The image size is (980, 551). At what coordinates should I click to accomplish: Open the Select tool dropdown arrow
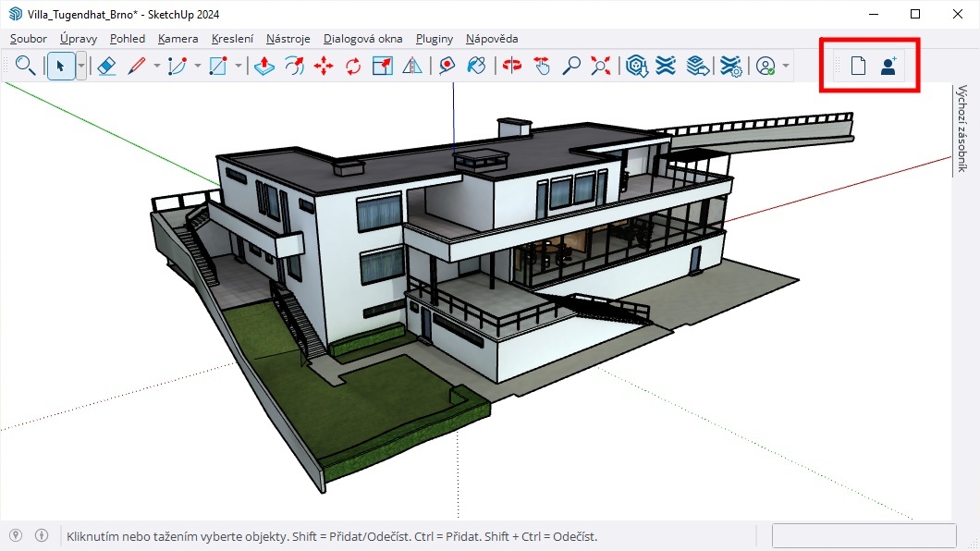tap(80, 66)
